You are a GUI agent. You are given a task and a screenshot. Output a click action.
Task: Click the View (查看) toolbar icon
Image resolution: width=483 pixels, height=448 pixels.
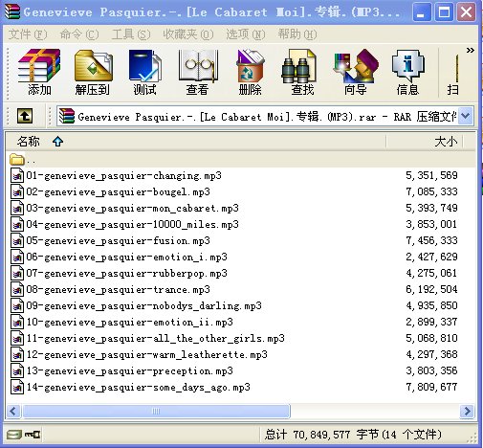pos(198,72)
